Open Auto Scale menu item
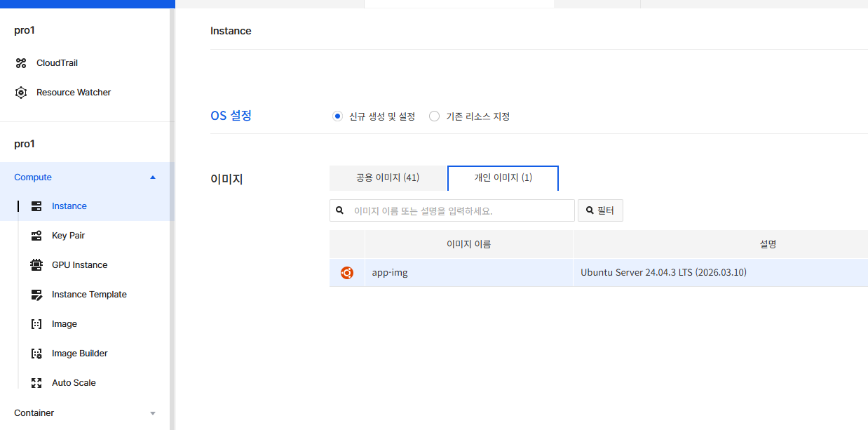Screen dimensions: 868x430 click(74, 383)
